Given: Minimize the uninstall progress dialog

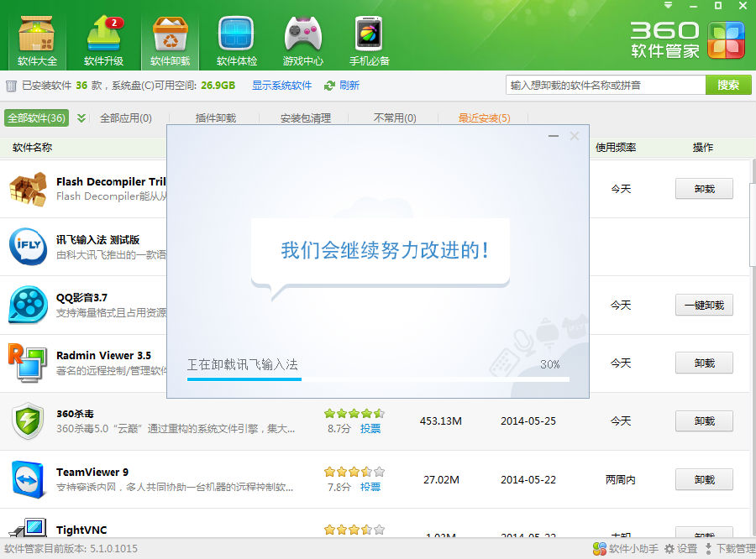Looking at the screenshot, I should 554,136.
